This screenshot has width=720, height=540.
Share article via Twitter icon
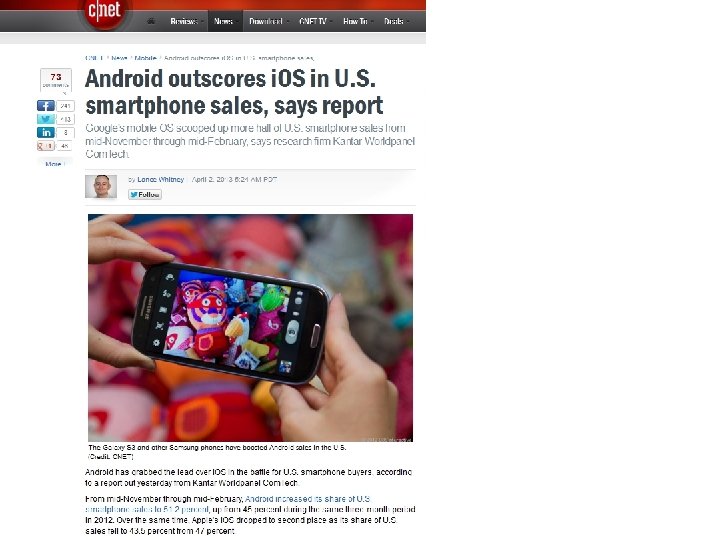click(x=45, y=119)
